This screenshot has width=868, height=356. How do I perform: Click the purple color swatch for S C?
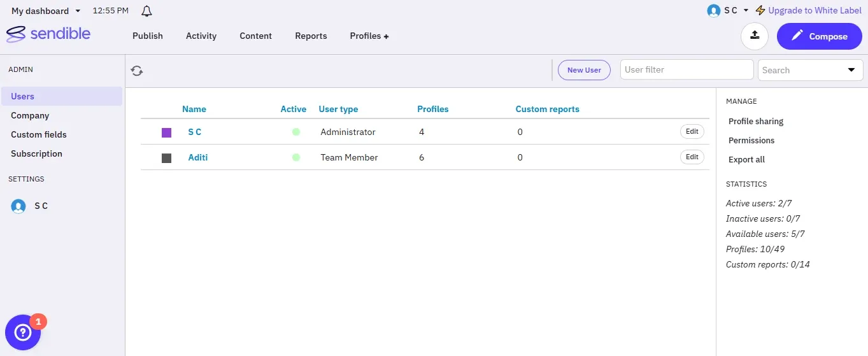point(167,132)
